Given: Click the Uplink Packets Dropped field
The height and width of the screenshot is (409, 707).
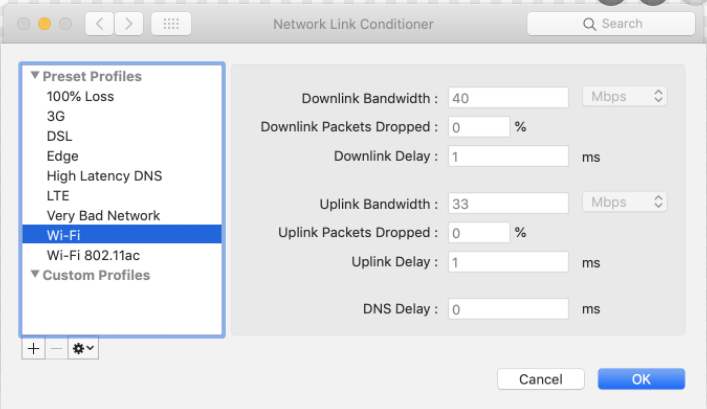Looking at the screenshot, I should point(479,233).
